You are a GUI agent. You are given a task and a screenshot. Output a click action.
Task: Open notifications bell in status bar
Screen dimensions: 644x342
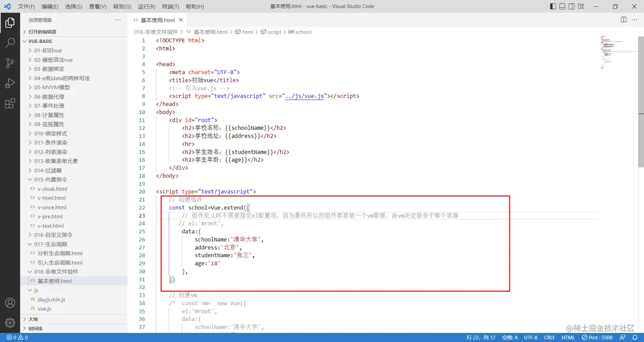tap(635, 337)
